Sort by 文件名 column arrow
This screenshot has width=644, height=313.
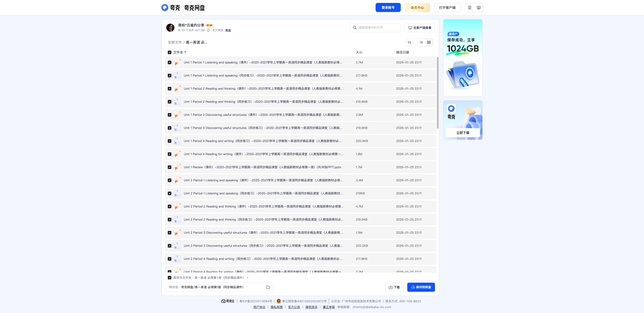[185, 52]
